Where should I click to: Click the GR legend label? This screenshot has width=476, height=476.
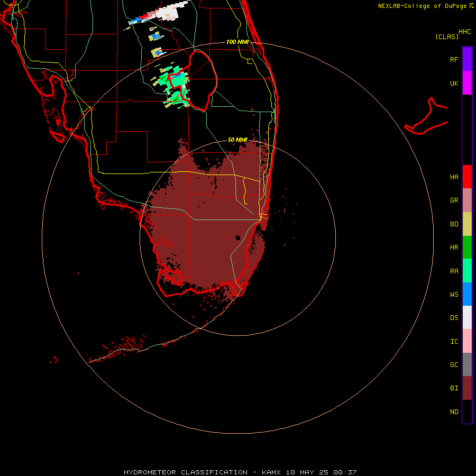[454, 200]
